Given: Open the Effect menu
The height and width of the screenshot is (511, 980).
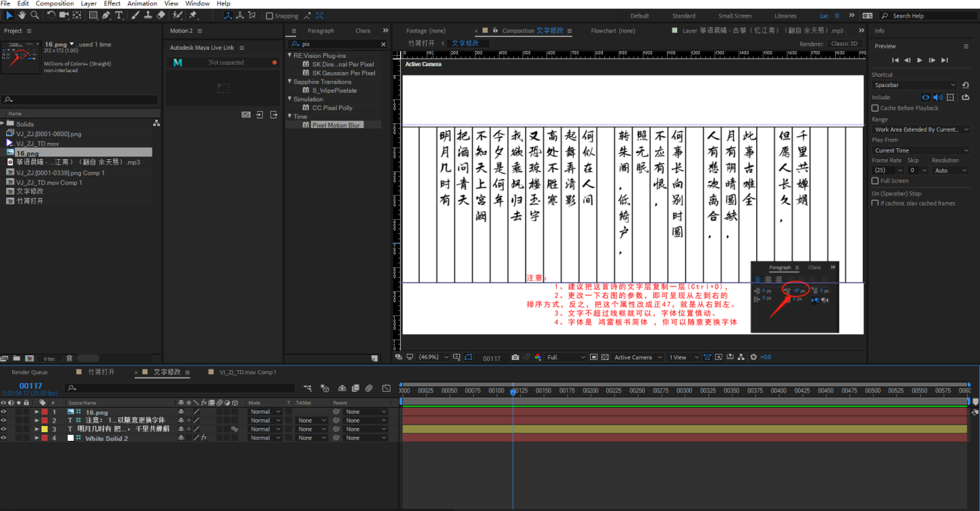Looking at the screenshot, I should (112, 3).
